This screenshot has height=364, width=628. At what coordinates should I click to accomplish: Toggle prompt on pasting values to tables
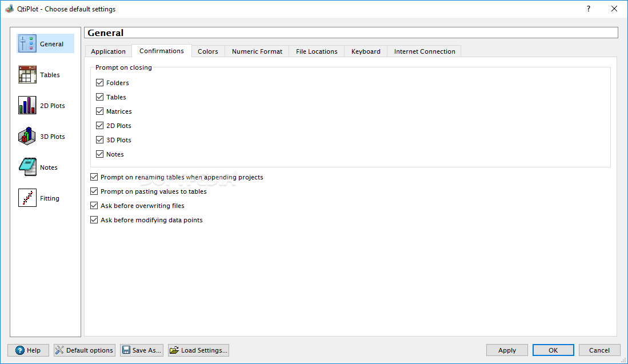tap(94, 191)
